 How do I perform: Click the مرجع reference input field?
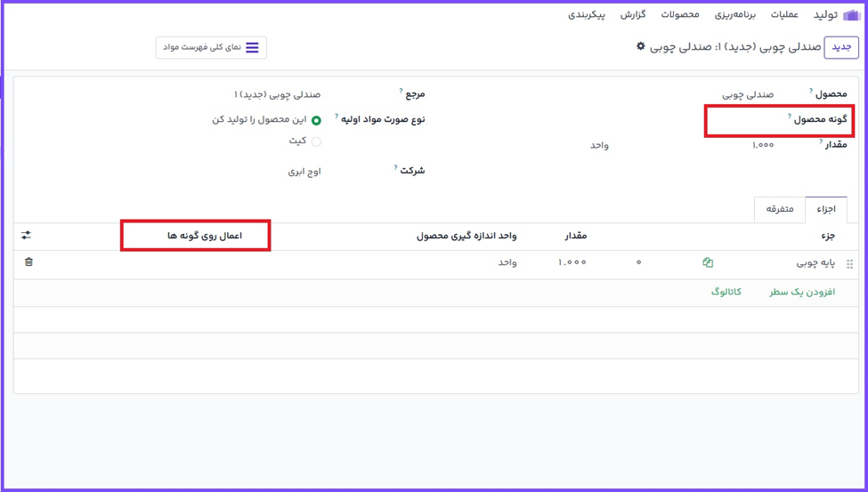click(x=278, y=94)
